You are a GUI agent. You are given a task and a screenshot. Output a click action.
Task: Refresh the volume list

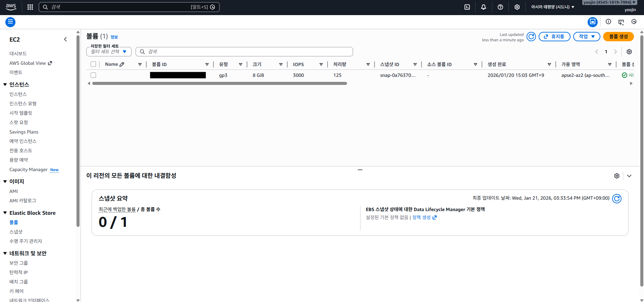(531, 37)
